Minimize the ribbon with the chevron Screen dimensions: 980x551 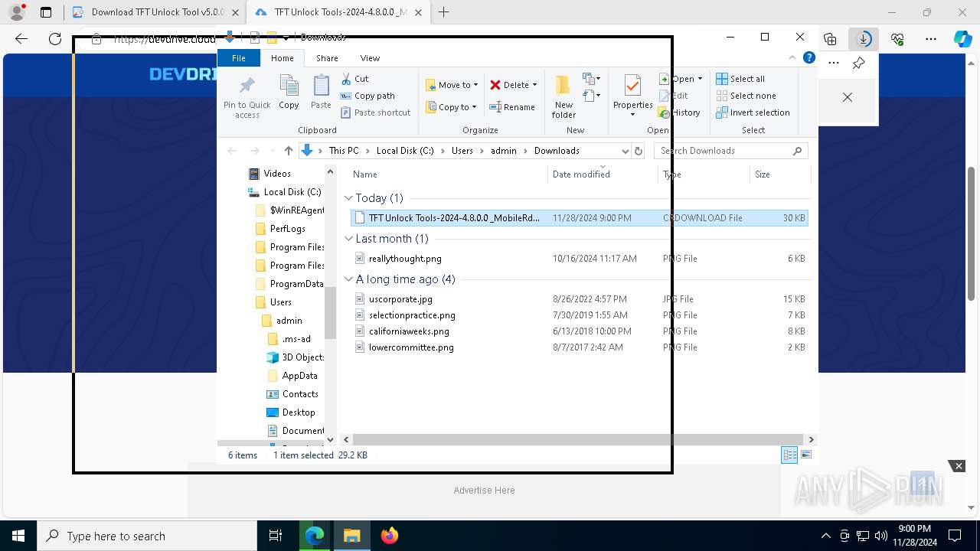click(x=792, y=57)
